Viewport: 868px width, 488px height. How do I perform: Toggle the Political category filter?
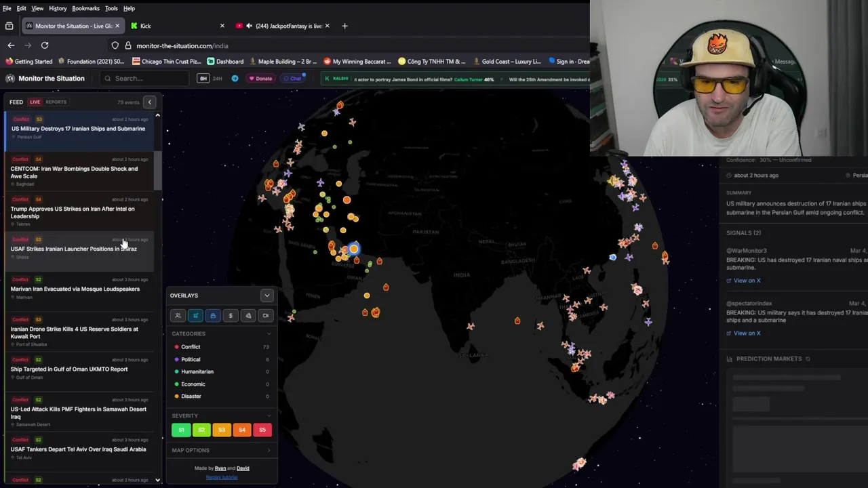(x=222, y=359)
